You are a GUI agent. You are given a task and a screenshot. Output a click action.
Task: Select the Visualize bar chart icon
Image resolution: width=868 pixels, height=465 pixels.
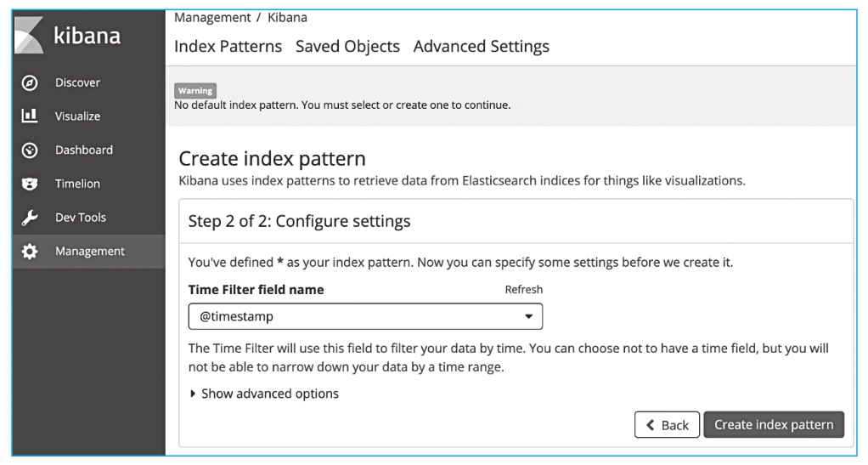click(x=30, y=116)
